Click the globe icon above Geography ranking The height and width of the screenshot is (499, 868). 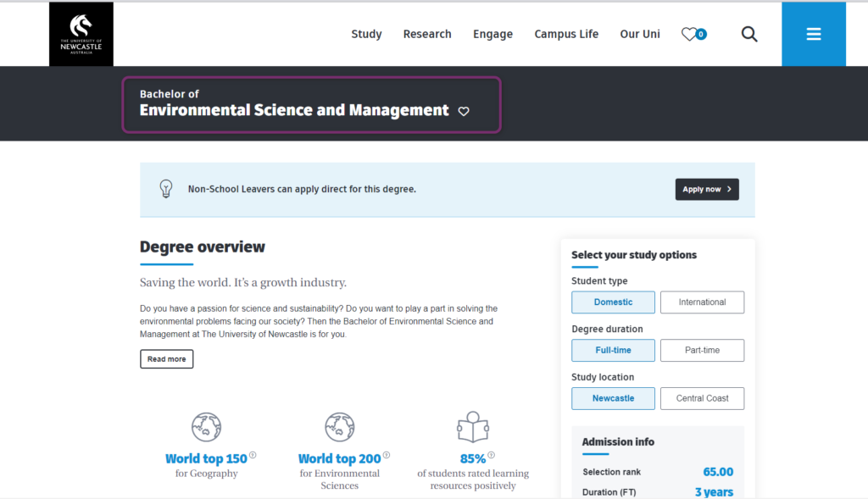tap(206, 427)
